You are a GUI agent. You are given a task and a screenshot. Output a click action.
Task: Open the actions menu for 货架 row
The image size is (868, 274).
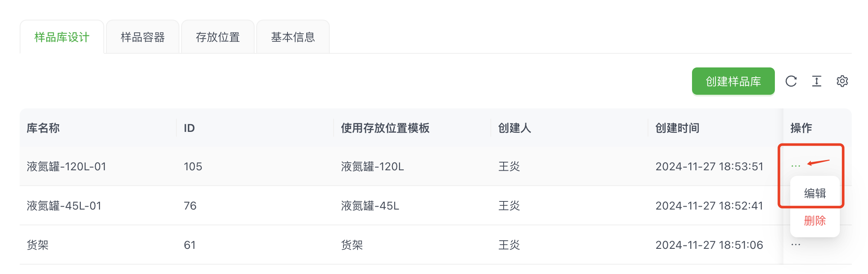click(x=795, y=245)
